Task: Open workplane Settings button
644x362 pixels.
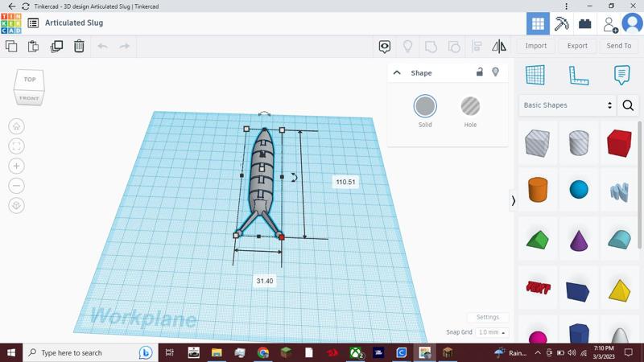Action: pos(488,317)
